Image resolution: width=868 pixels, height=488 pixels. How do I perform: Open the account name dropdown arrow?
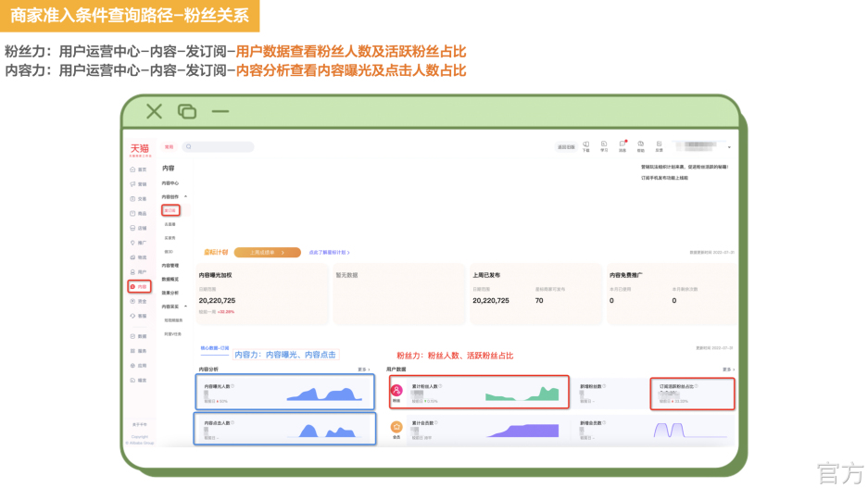(x=729, y=147)
